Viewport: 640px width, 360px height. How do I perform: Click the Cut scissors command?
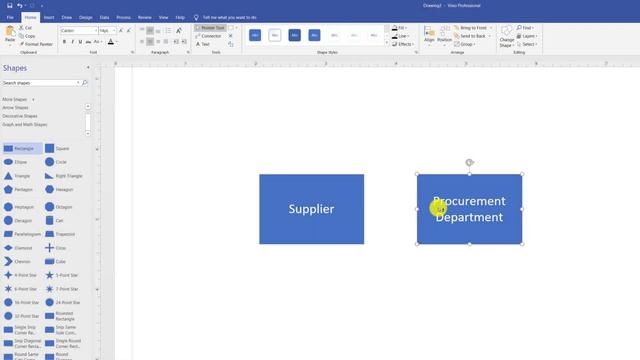[25, 28]
